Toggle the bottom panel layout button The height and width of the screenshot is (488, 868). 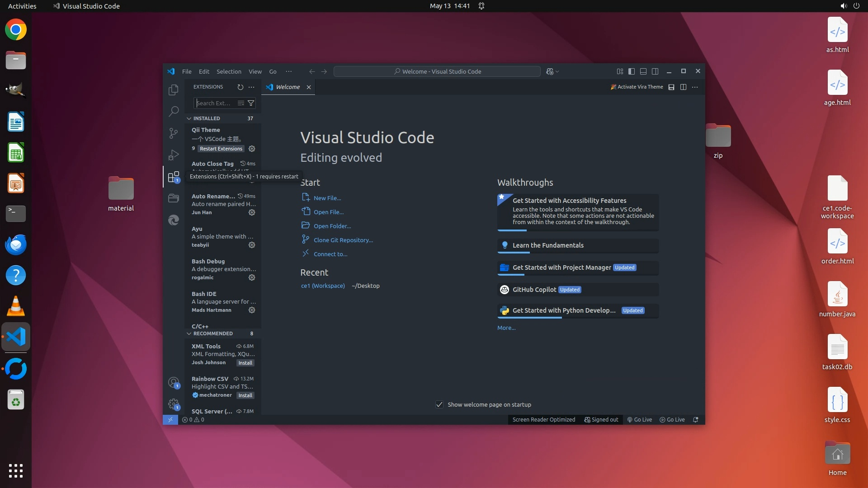[643, 71]
